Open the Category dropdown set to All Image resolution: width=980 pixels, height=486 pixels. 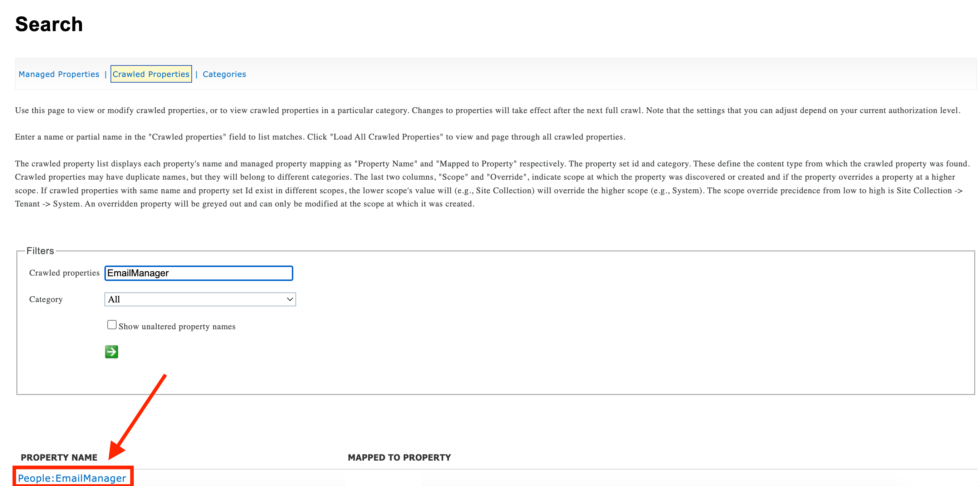point(200,299)
